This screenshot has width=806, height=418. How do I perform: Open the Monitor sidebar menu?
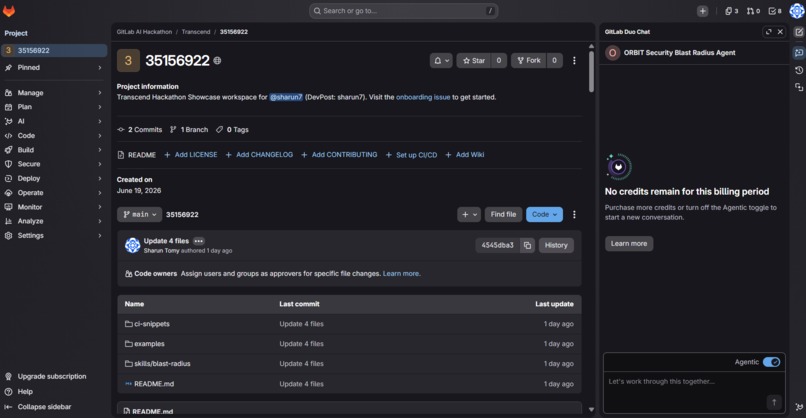click(x=53, y=207)
